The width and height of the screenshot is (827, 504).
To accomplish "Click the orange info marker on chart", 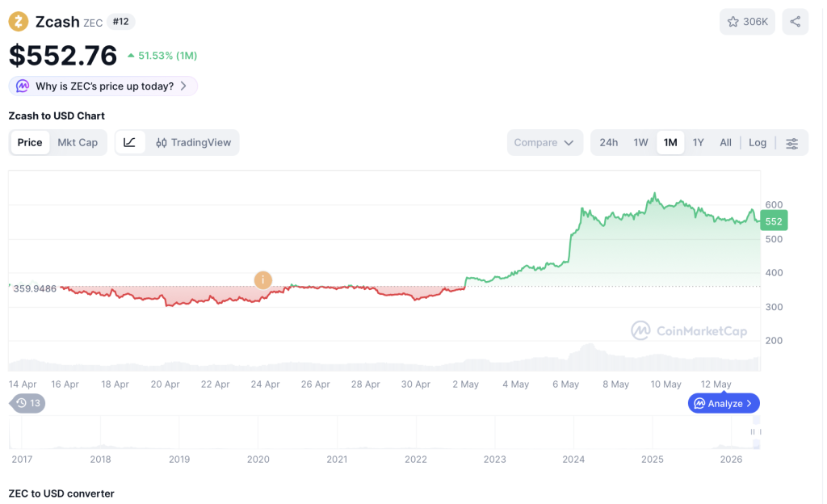I will (262, 280).
